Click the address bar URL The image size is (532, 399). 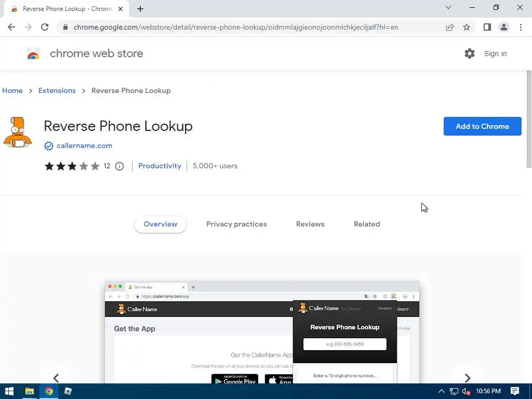[x=236, y=27]
